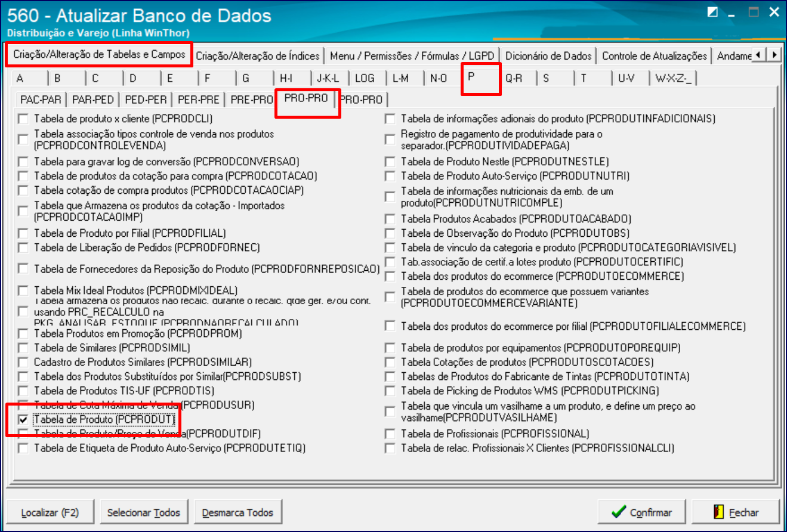Select letter tab U-V

click(x=630, y=79)
